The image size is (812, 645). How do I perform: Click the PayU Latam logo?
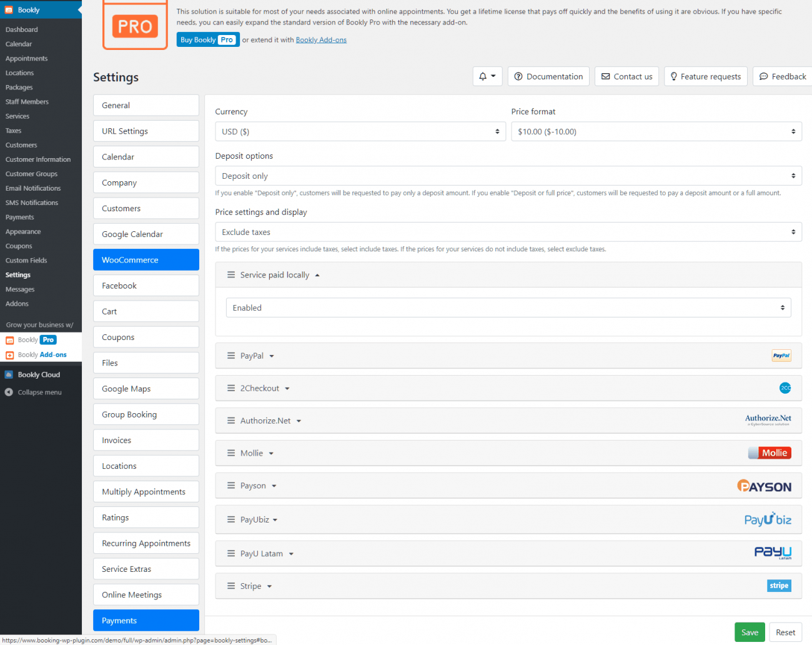click(773, 552)
